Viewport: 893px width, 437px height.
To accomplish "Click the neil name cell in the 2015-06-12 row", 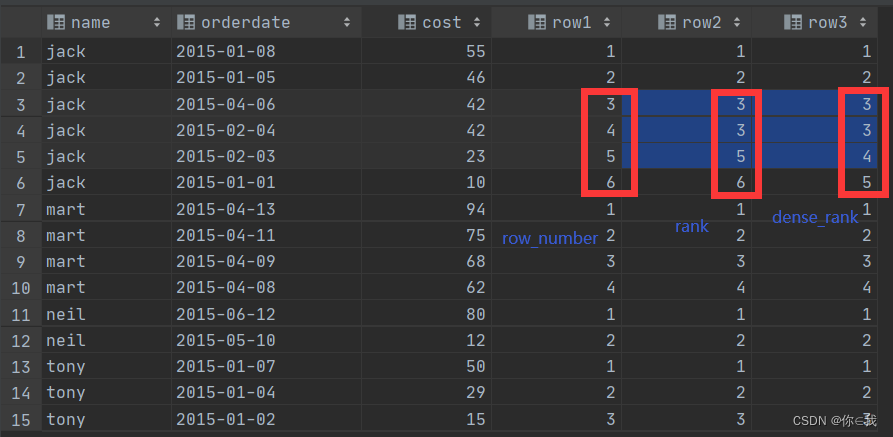I will 106,314.
